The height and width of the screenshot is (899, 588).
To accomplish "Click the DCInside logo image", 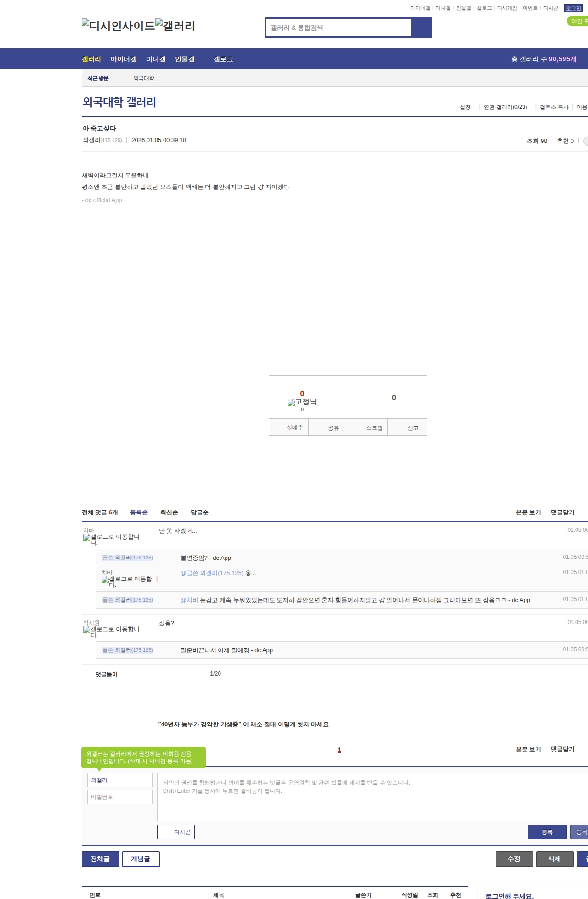I will 118,26.
